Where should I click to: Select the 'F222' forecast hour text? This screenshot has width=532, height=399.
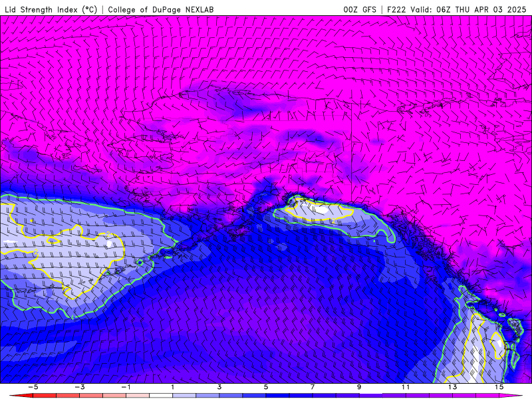pos(396,9)
